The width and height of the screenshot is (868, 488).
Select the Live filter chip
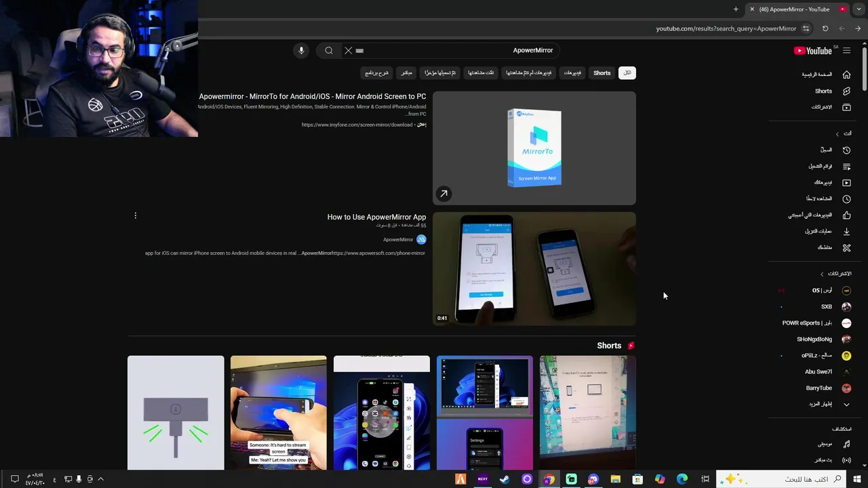[406, 73]
